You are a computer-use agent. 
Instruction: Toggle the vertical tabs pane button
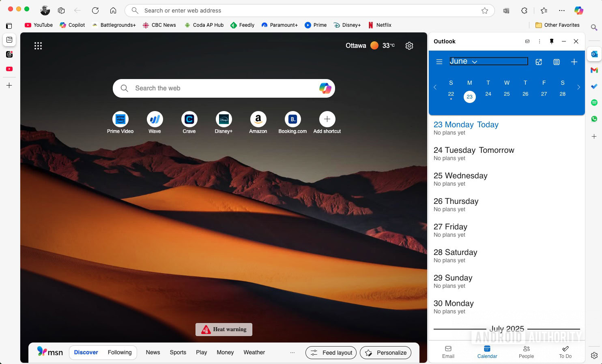9,26
